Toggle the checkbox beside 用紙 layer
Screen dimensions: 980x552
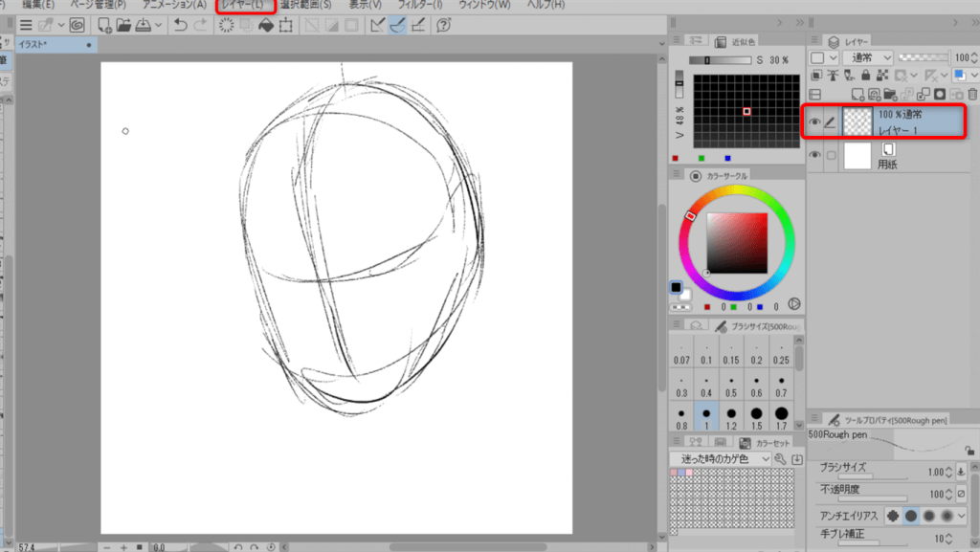click(831, 155)
